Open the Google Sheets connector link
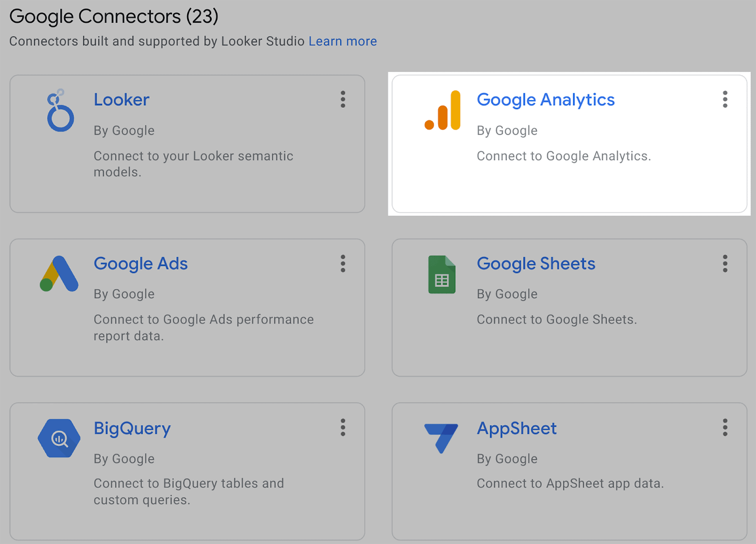756x544 pixels. click(536, 264)
